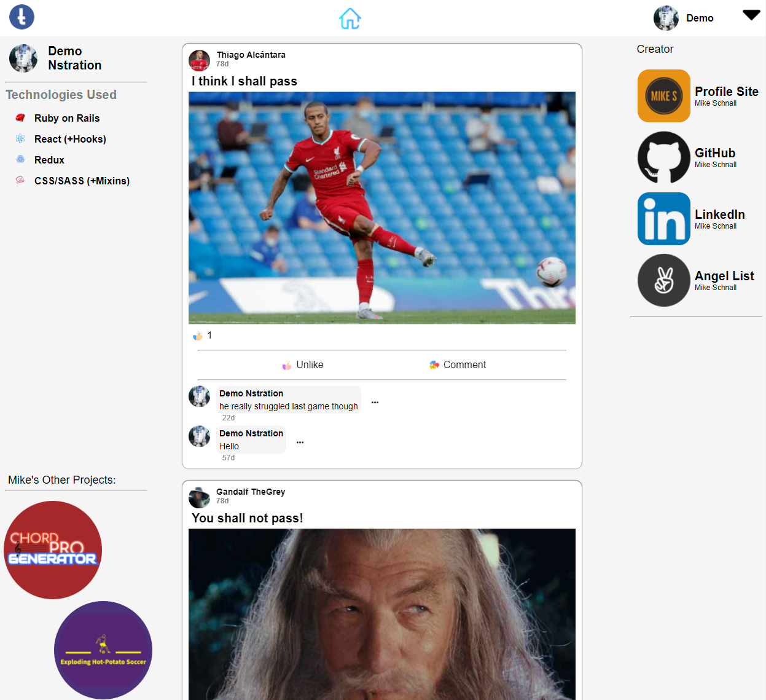Click the Redux logo icon
The image size is (766, 700).
click(20, 160)
